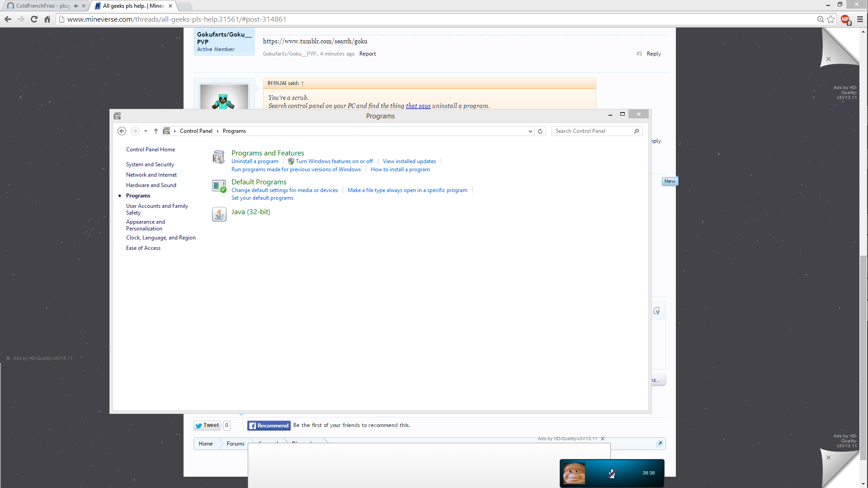
Task: Click the Adblock Plus extension icon
Action: 845,19
